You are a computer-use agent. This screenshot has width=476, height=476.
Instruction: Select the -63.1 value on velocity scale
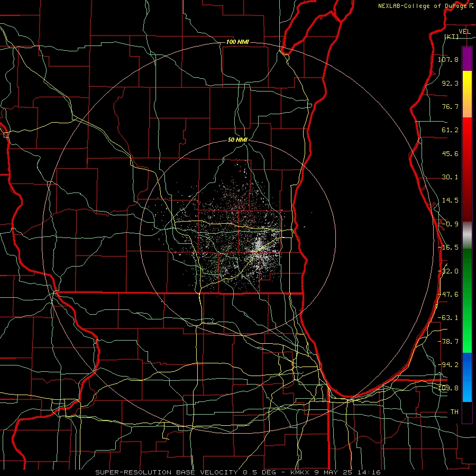click(x=448, y=318)
